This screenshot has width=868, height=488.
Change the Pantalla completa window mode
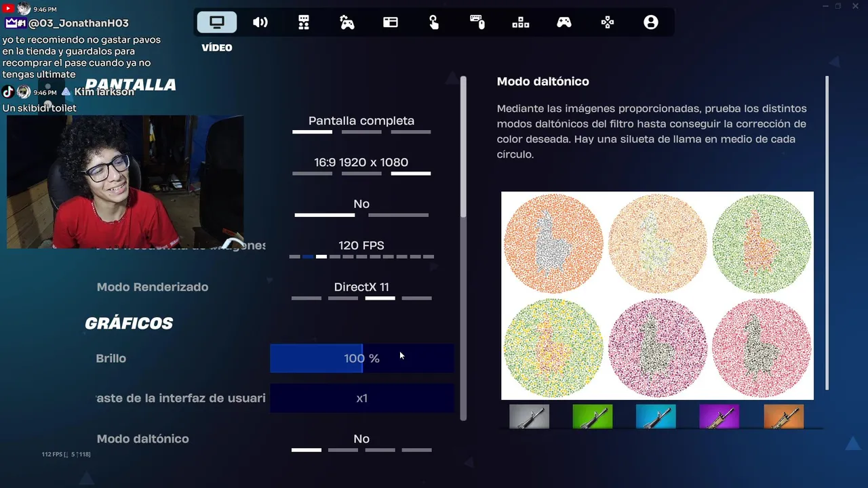pos(361,123)
